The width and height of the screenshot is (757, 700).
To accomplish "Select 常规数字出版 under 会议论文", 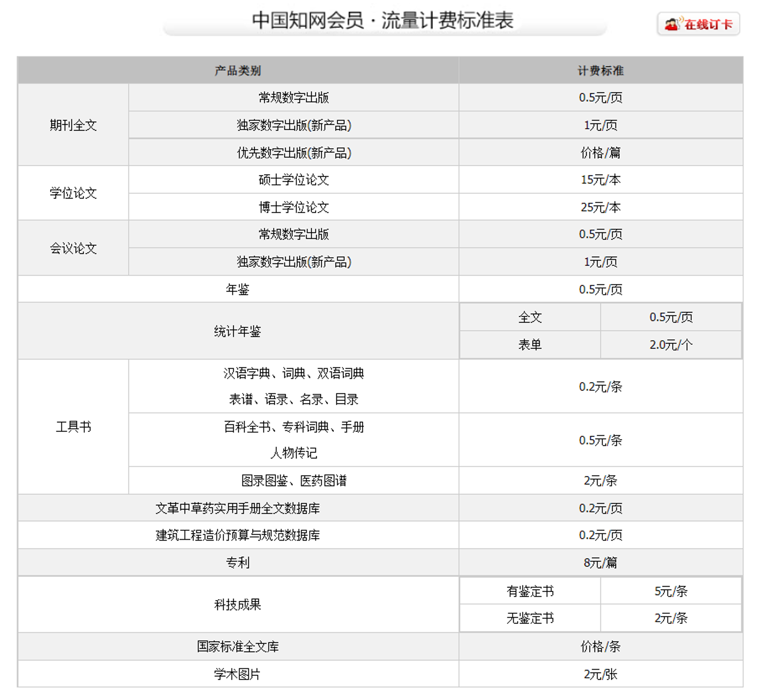I will [x=293, y=234].
